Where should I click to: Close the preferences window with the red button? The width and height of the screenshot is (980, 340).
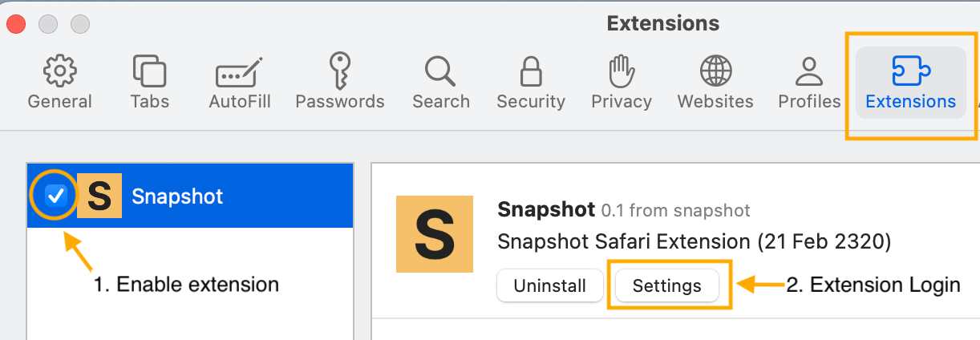pos(16,24)
